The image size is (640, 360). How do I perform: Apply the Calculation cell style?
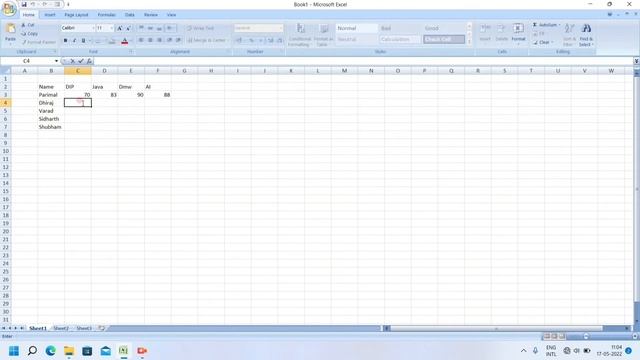400,40
